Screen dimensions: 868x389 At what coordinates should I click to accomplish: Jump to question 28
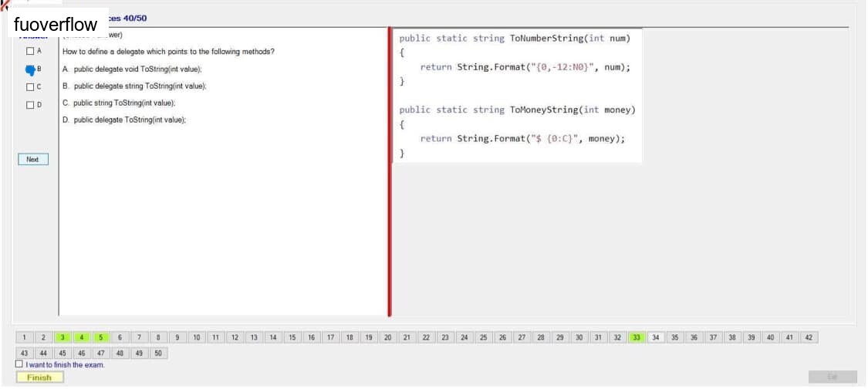click(541, 337)
